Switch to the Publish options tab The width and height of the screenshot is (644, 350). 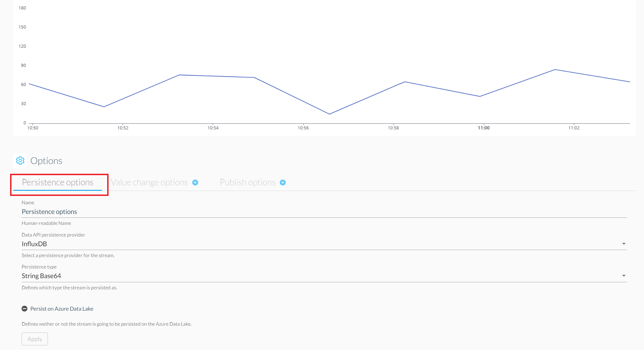(248, 182)
